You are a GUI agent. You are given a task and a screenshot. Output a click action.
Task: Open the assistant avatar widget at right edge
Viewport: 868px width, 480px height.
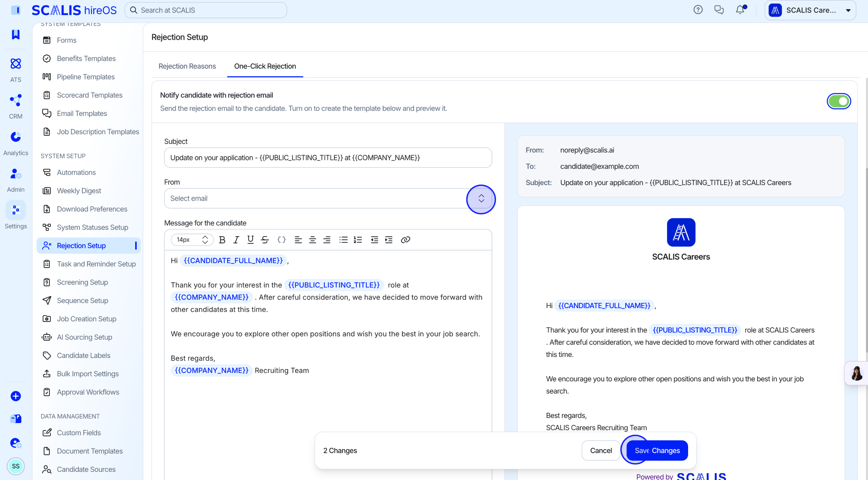tap(856, 373)
